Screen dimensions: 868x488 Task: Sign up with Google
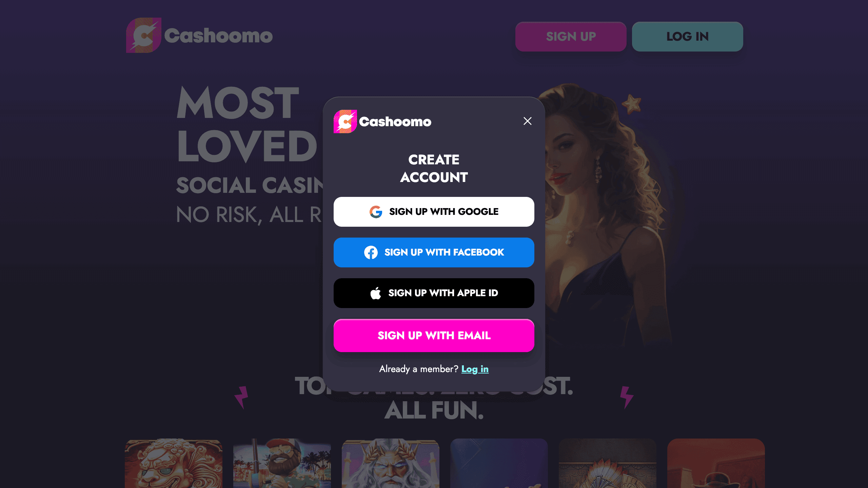coord(434,212)
